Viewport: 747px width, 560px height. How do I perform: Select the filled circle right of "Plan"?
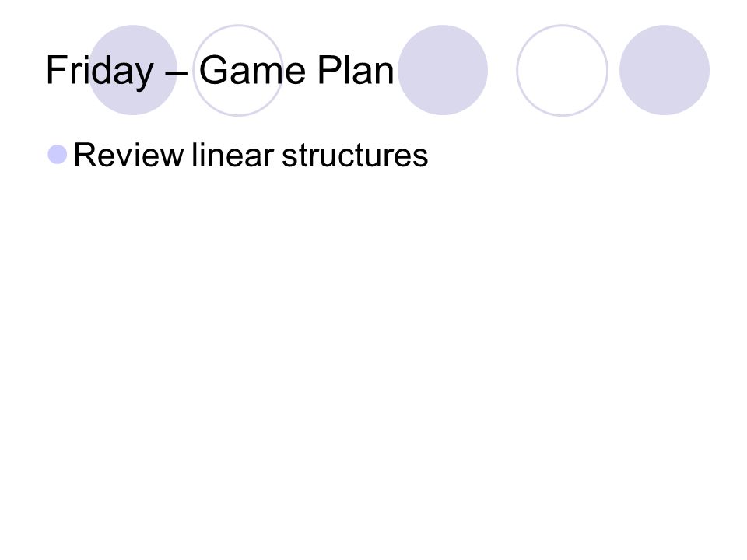pyautogui.click(x=443, y=70)
